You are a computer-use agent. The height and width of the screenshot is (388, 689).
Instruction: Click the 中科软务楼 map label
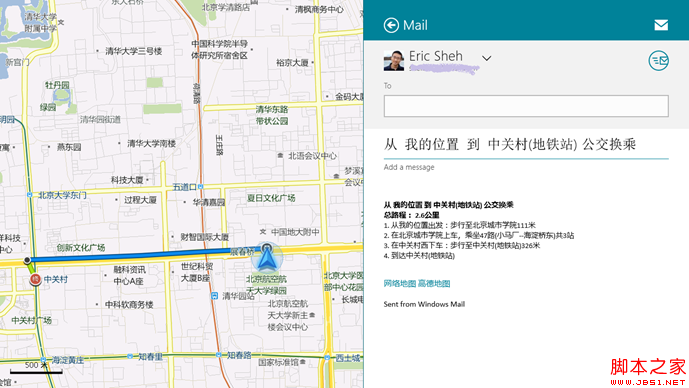tap(129, 305)
